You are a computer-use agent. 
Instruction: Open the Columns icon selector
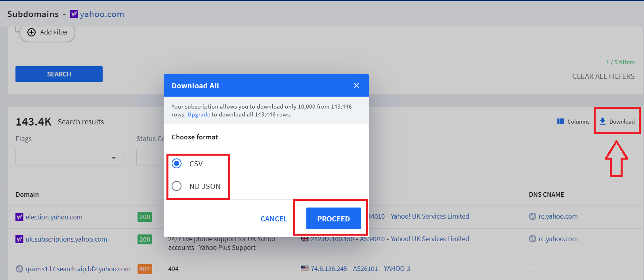point(561,121)
